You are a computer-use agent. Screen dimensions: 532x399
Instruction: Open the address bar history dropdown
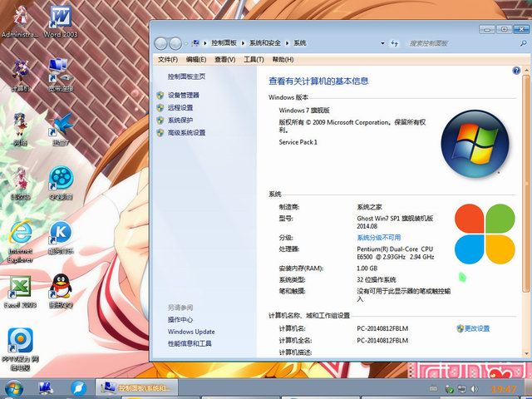[x=382, y=43]
